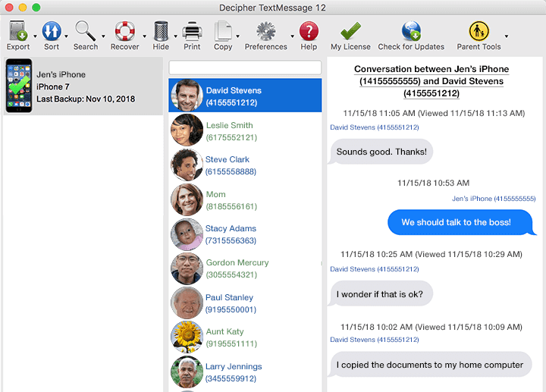Click the My License checkmark icon

pyautogui.click(x=350, y=32)
